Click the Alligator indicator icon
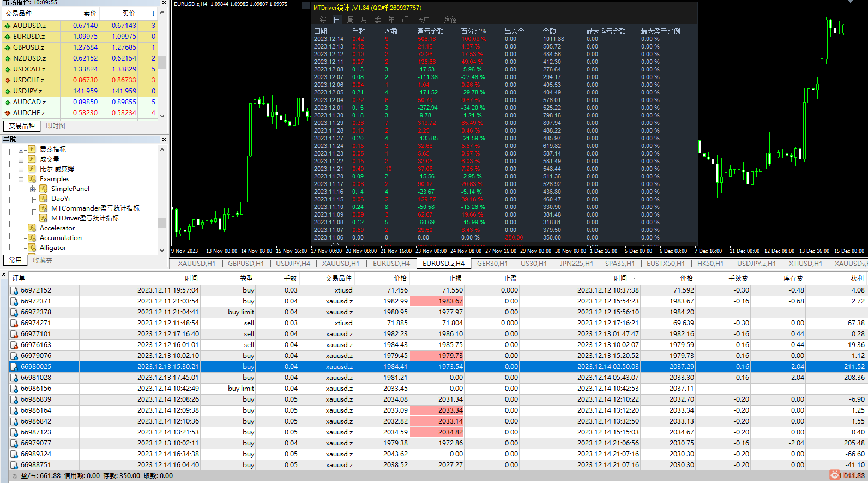868x483 pixels. coord(32,248)
